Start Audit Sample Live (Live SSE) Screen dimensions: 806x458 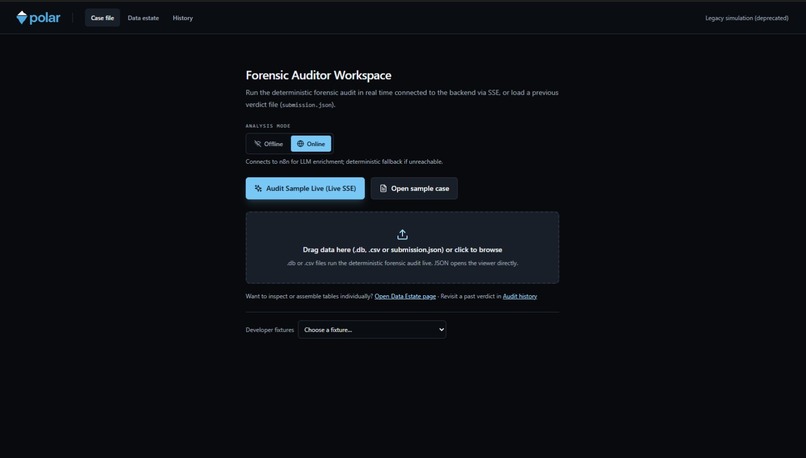(305, 189)
